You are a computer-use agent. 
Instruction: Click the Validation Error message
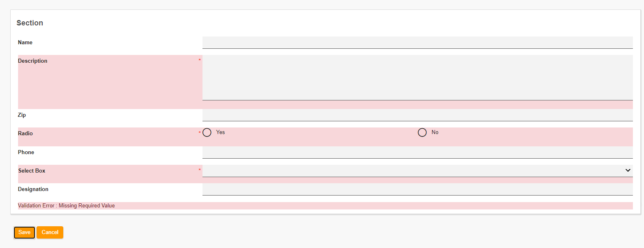[x=67, y=206]
